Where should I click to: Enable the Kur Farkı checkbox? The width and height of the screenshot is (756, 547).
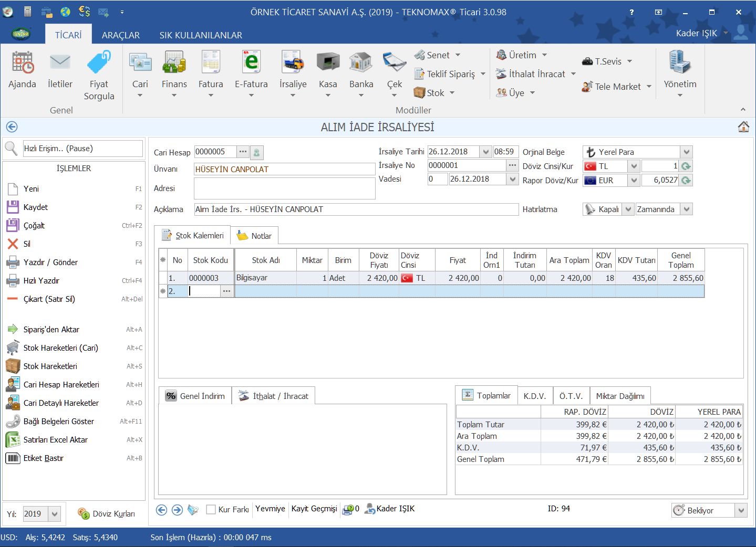211,509
